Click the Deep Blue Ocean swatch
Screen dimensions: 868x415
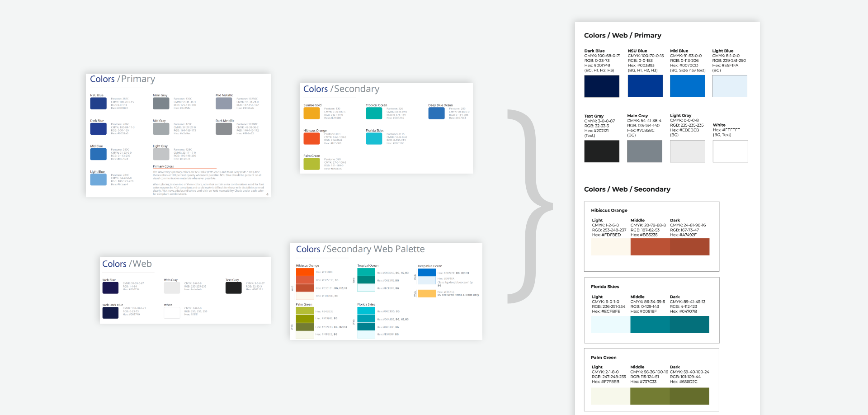(x=436, y=113)
